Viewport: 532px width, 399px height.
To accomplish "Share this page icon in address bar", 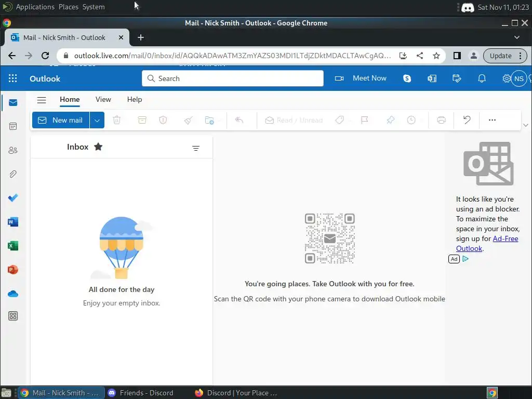I will (x=420, y=56).
